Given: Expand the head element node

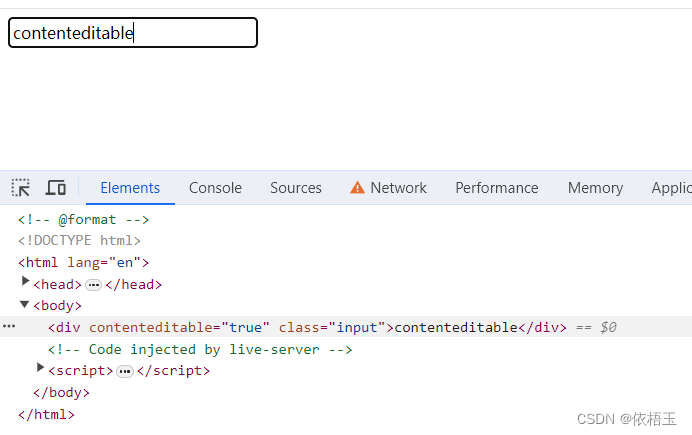Looking at the screenshot, I should click(x=25, y=281).
